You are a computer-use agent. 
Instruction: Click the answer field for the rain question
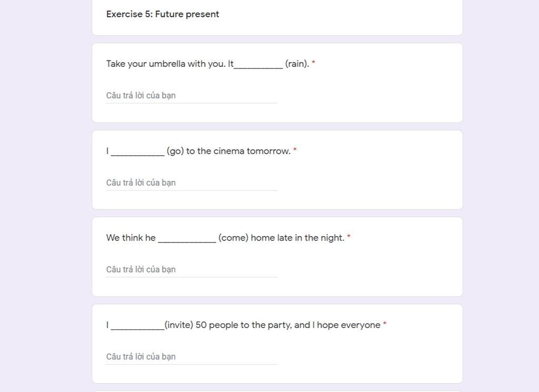(x=192, y=96)
